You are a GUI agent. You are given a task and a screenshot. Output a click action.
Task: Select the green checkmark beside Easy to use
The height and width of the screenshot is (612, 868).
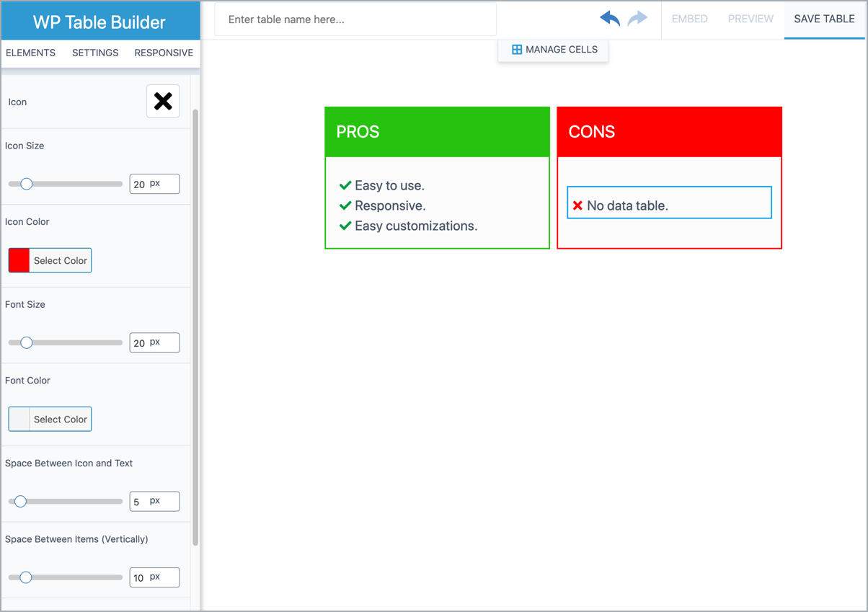coord(345,185)
